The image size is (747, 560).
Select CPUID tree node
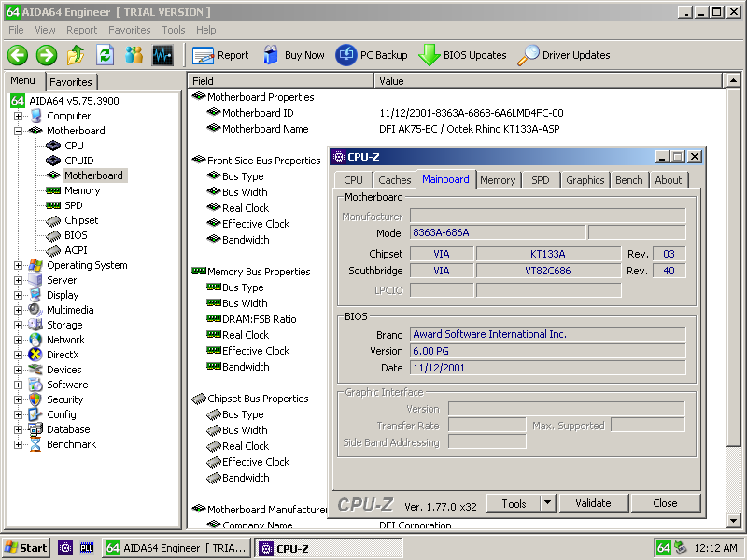(x=79, y=161)
